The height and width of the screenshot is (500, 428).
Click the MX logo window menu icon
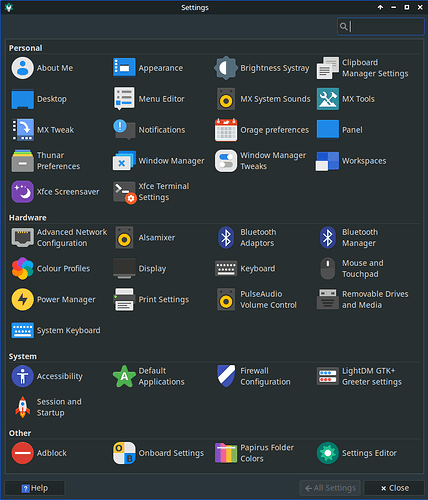(x=9, y=7)
